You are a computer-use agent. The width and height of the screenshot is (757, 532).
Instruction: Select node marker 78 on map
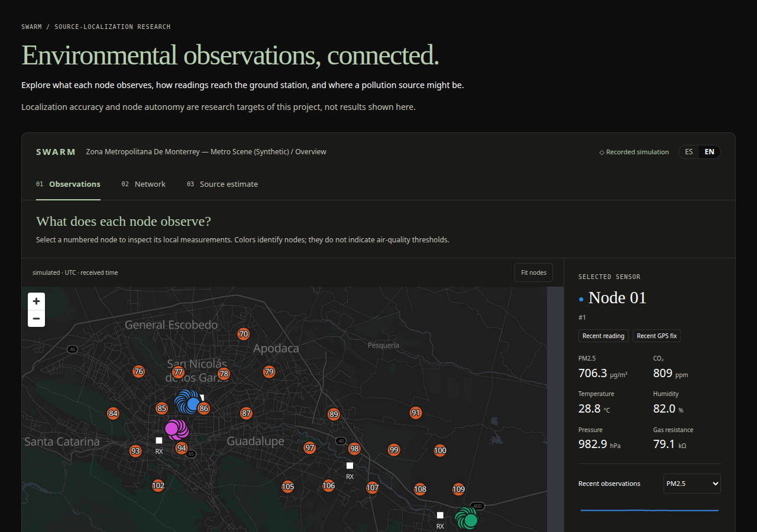click(x=224, y=374)
